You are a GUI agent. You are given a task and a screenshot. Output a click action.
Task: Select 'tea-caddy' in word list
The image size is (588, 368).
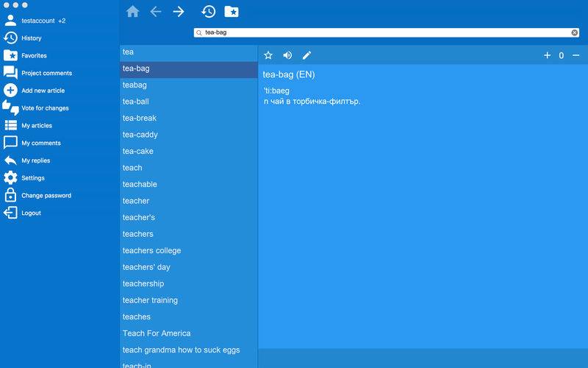point(189,135)
